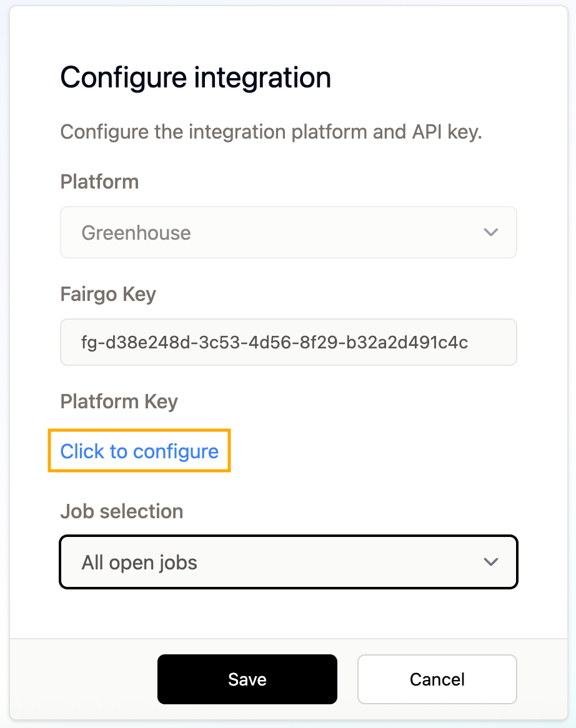Click the Job selection label

click(122, 511)
